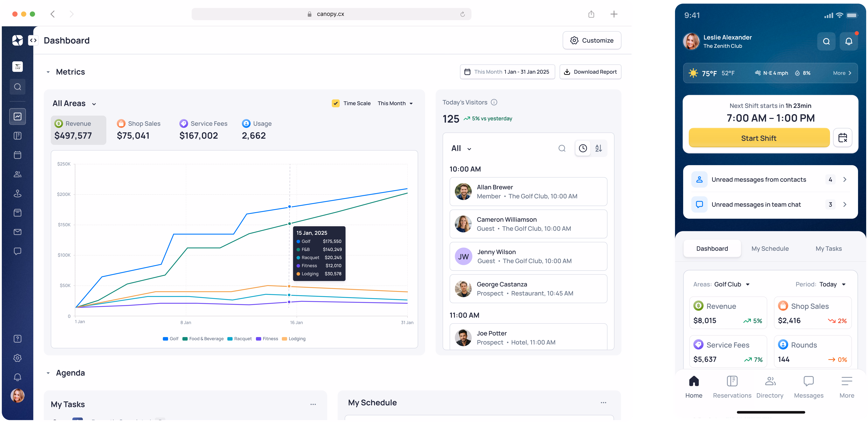This screenshot has width=868, height=422.
Task: Select the clock time-sort view icon
Action: click(583, 148)
